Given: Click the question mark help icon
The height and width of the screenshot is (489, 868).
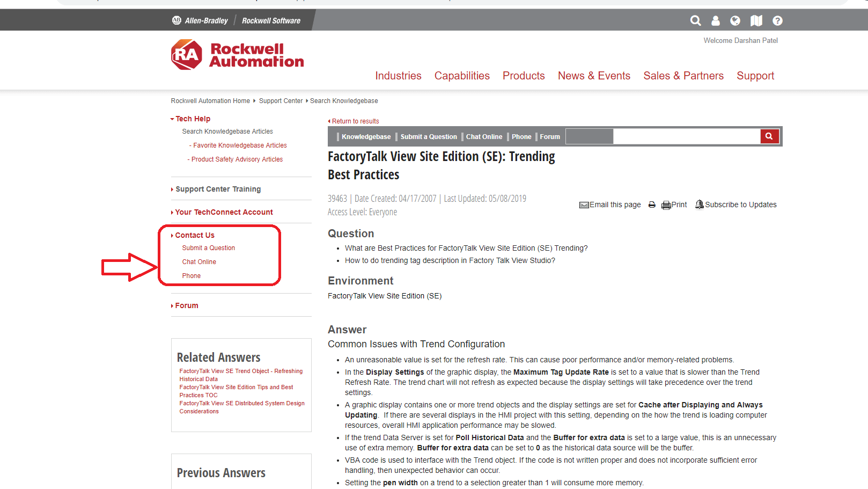Looking at the screenshot, I should (777, 20).
